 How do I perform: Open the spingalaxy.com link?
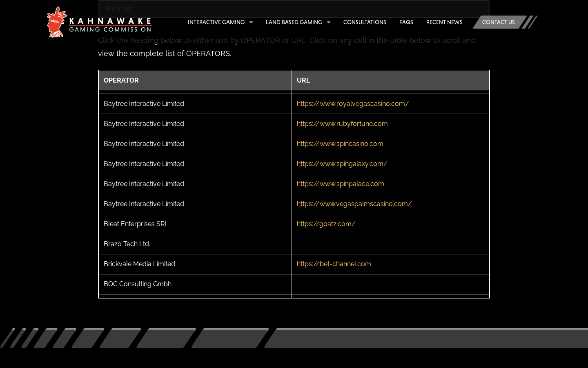point(342,164)
